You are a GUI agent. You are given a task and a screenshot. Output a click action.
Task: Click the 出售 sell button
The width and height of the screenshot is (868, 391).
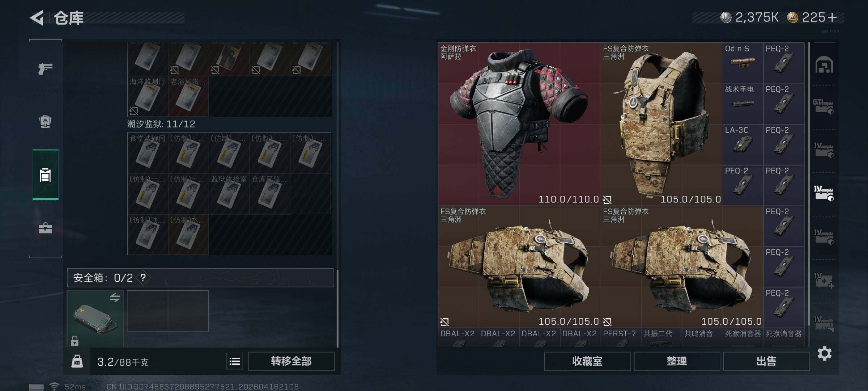tap(766, 361)
